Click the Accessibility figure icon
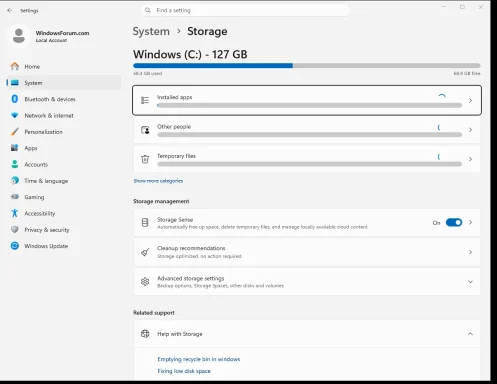The width and height of the screenshot is (497, 384). [x=15, y=213]
